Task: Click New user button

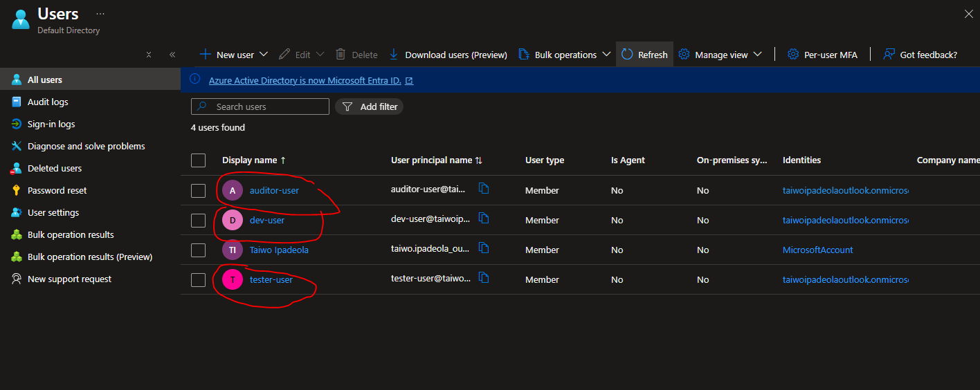Action: pos(227,55)
